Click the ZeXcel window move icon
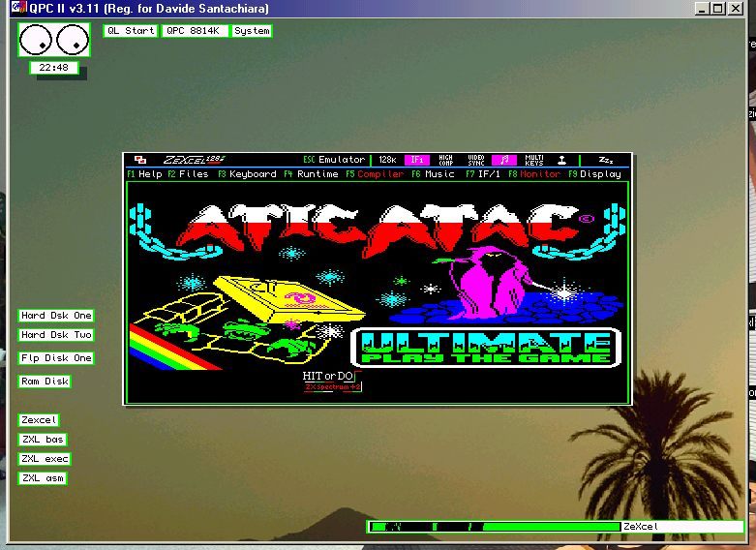 pyautogui.click(x=140, y=160)
